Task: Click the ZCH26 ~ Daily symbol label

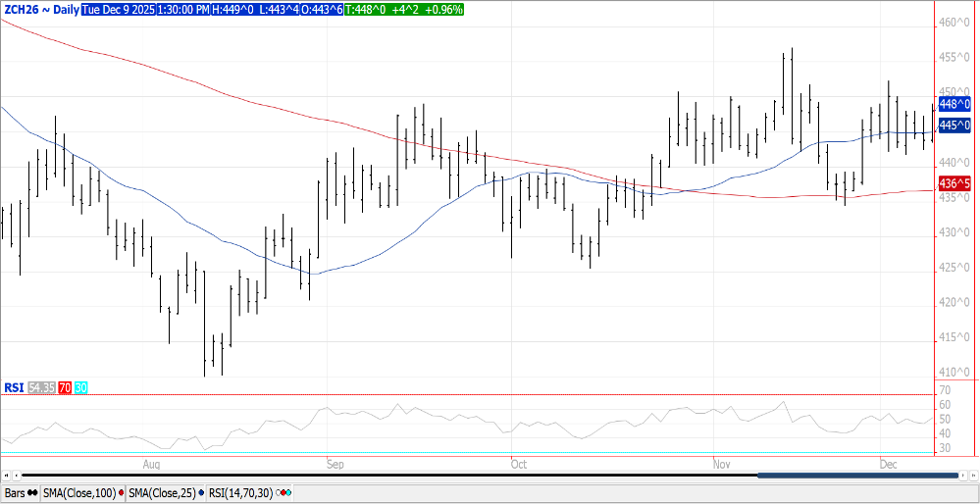Action: tap(40, 9)
